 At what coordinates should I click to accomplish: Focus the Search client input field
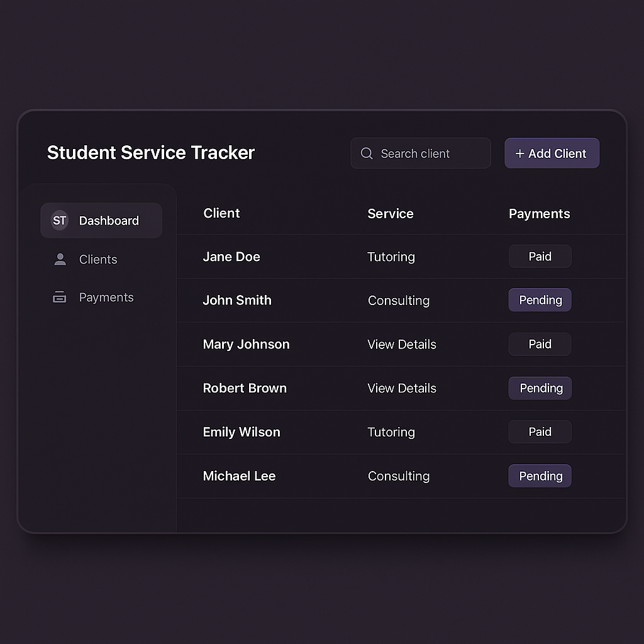tap(421, 153)
